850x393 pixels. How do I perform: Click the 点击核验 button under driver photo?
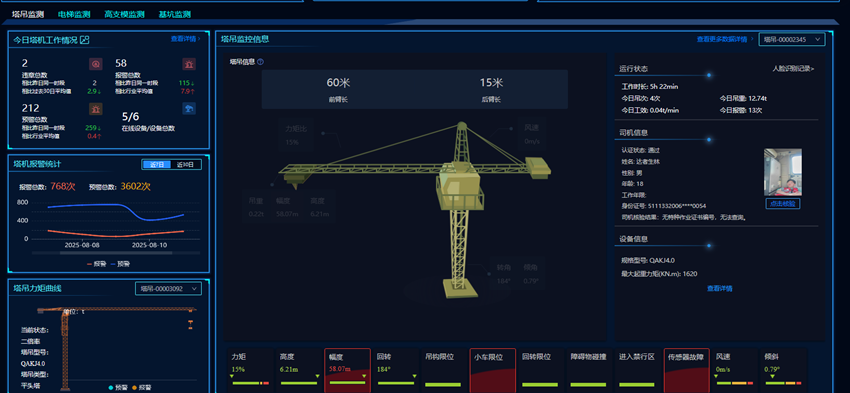(x=782, y=203)
